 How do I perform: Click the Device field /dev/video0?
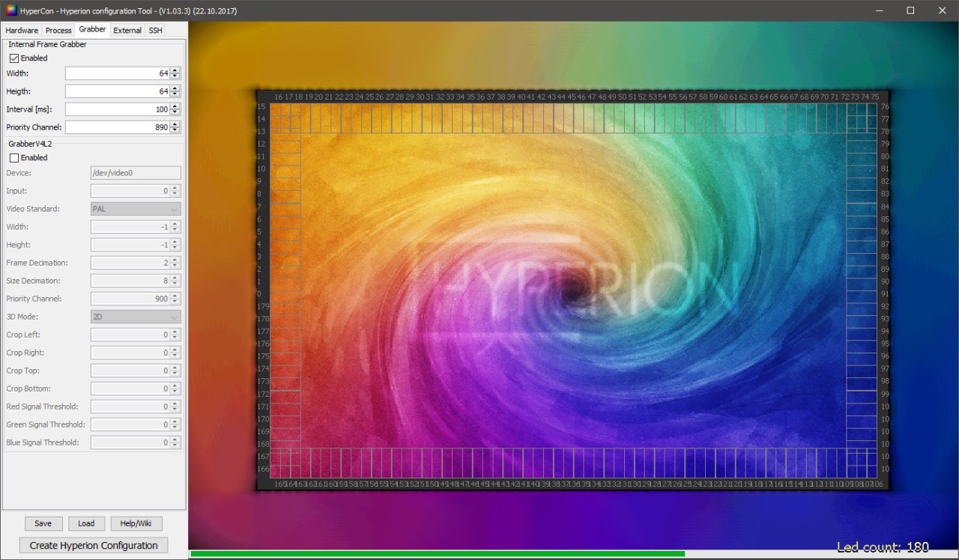(x=136, y=173)
